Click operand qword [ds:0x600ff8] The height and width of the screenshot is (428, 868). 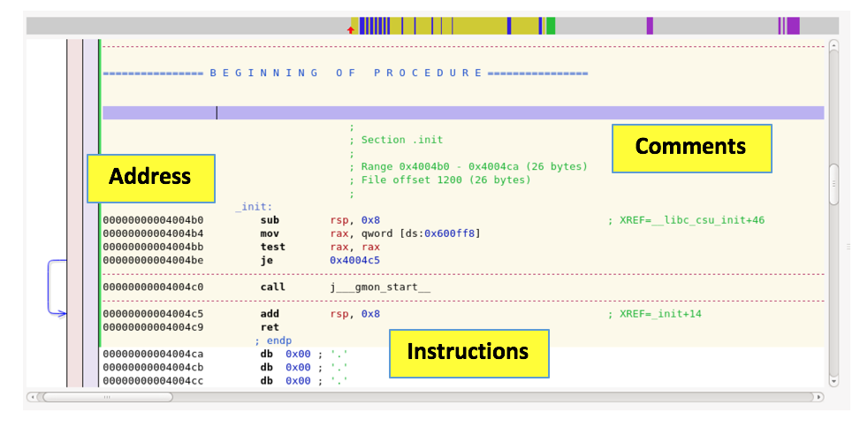click(421, 233)
